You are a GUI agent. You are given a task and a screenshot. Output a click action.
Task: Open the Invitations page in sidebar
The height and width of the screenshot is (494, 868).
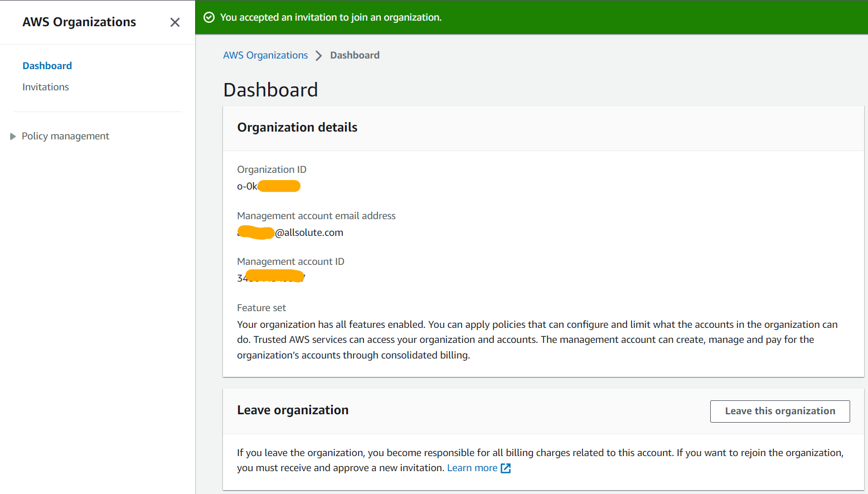point(46,87)
